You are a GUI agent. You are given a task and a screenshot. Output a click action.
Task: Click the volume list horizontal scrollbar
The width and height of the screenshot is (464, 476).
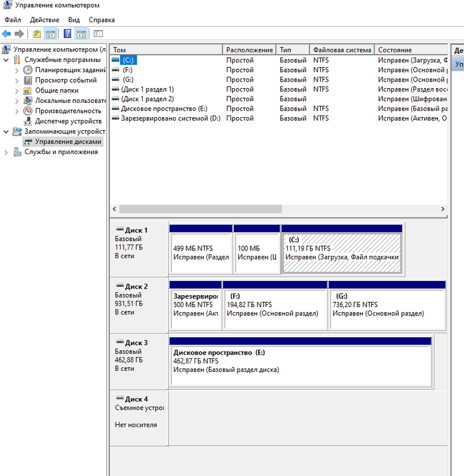point(200,209)
